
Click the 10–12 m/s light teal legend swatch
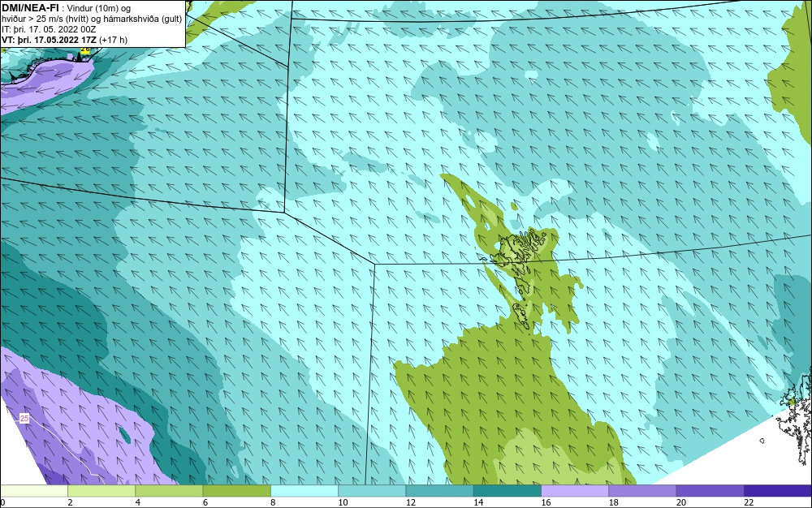pos(372,491)
